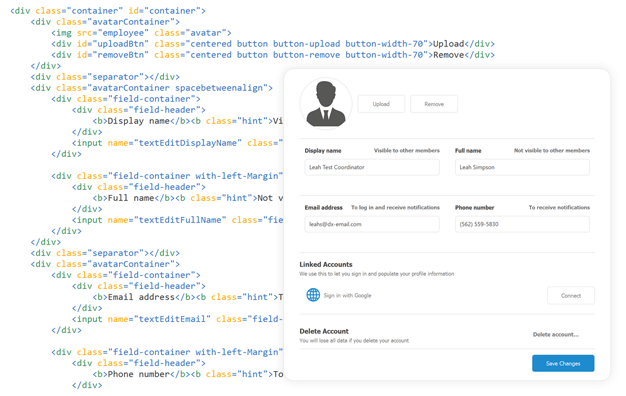Viewport: 626px width, 396px height.
Task: Click the Display name input field
Action: click(x=372, y=167)
